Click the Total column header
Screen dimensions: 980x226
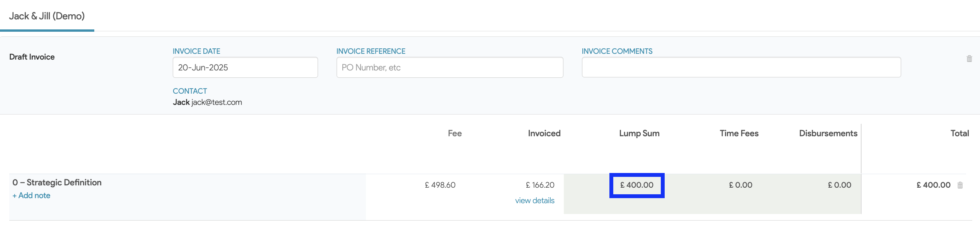(959, 134)
